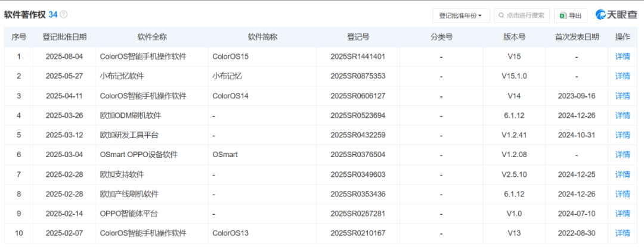
Task: Select registration number 2025SR0210167
Action: point(358,233)
